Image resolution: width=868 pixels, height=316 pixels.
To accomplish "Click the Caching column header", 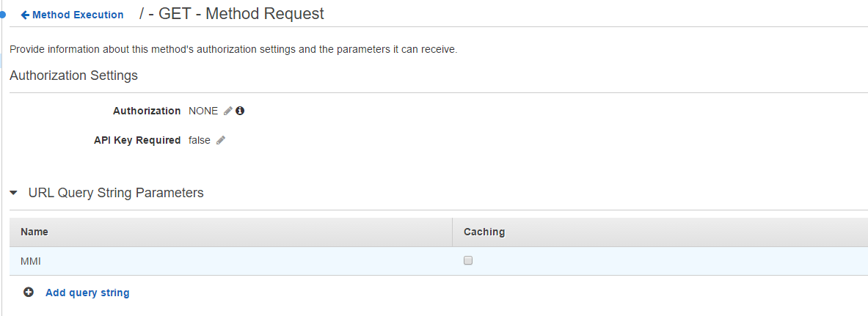I will pyautogui.click(x=484, y=232).
